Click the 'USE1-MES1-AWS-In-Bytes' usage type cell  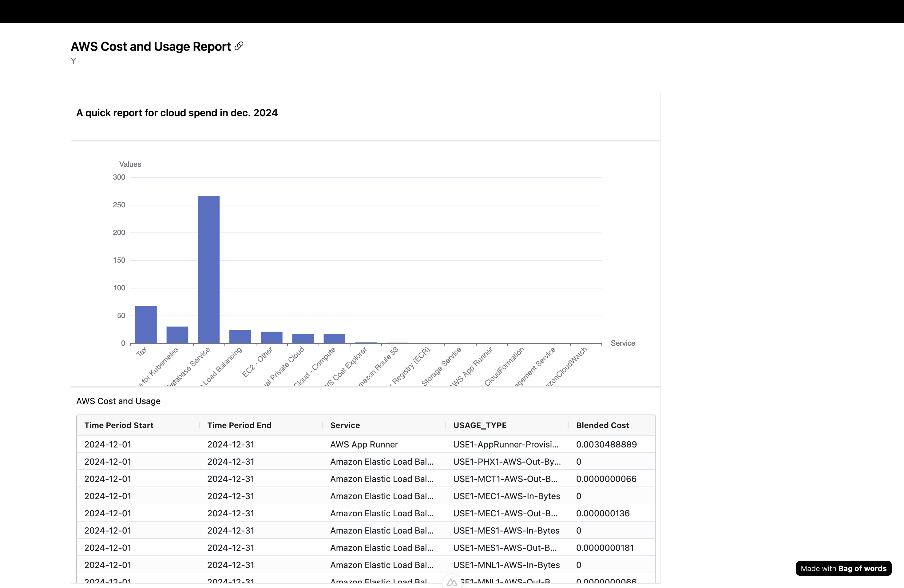pos(506,530)
